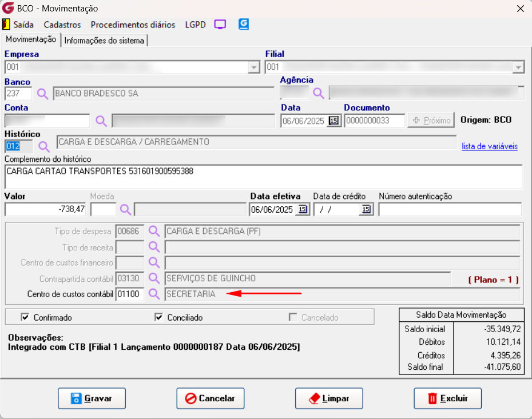Open the Procedimentos diários menu
The width and height of the screenshot is (532, 419).
pos(133,25)
